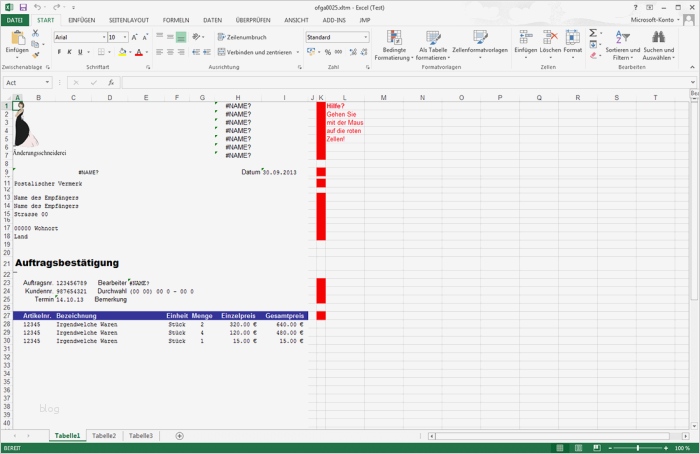
Task: Switch to normal view in status bar
Action: click(559, 448)
